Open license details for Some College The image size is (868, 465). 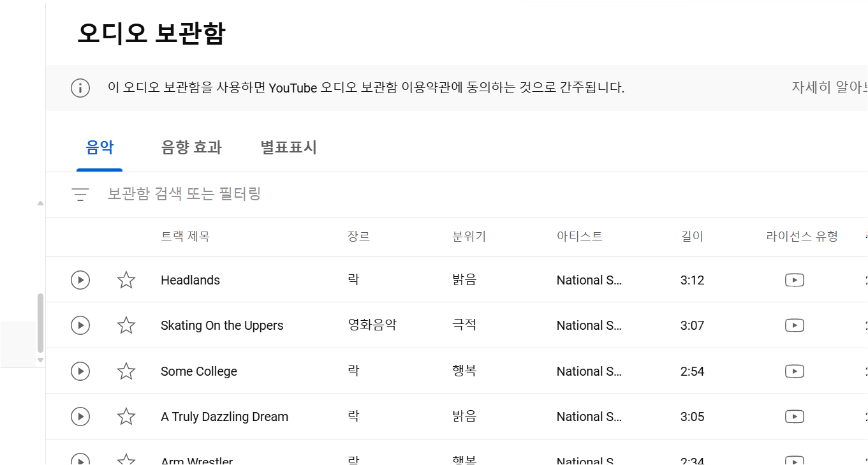click(x=794, y=371)
